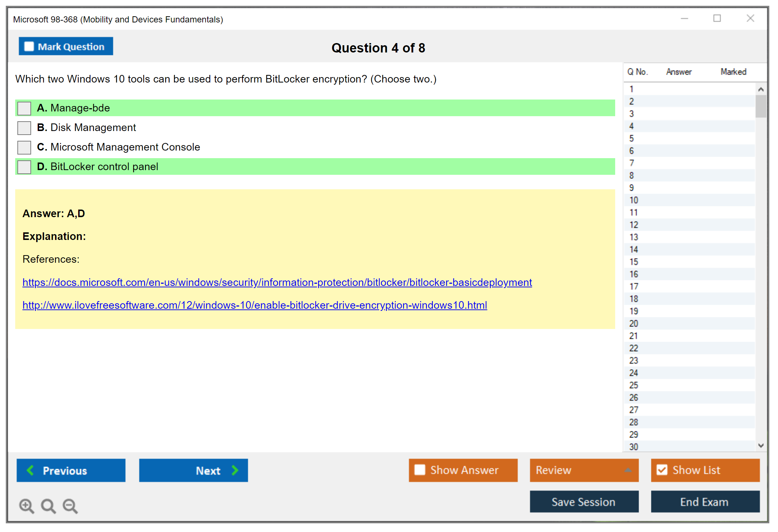
Task: Toggle the Mark Question checkbox
Action: click(x=29, y=46)
